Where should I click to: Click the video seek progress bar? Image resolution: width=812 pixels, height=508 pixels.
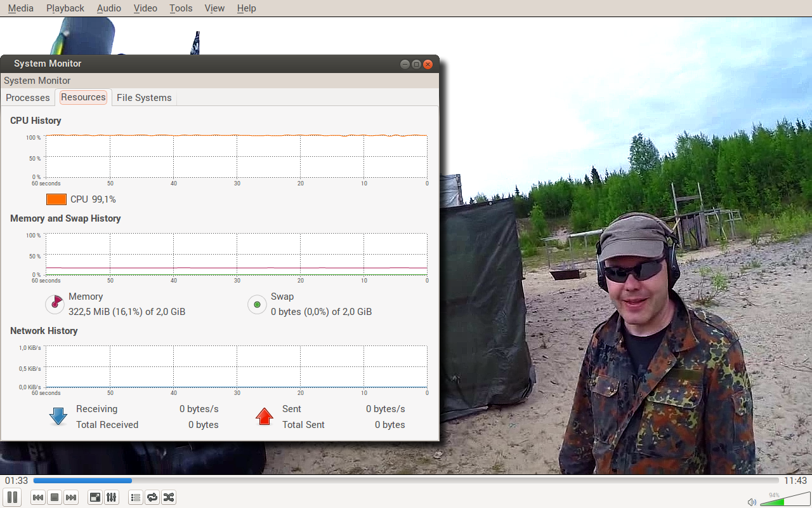point(406,481)
